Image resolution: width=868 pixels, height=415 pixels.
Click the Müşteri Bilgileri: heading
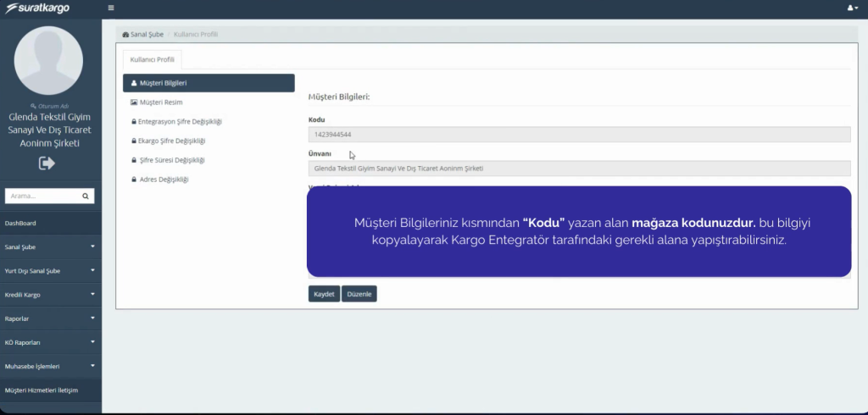[x=339, y=97]
